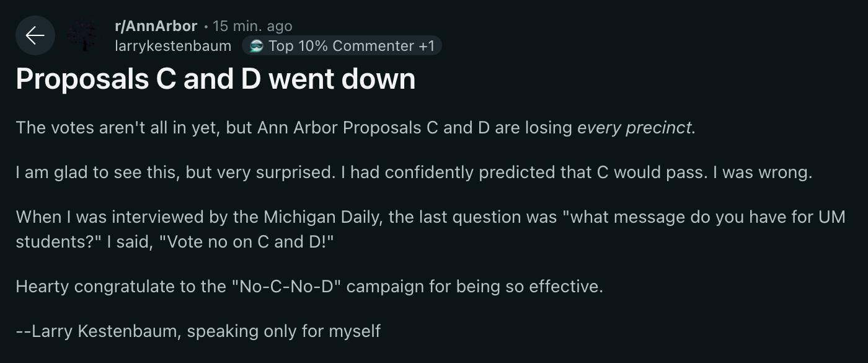Click the post title "Proposals C and D went down"
Viewport: 868px width, 363px height.
point(215,79)
